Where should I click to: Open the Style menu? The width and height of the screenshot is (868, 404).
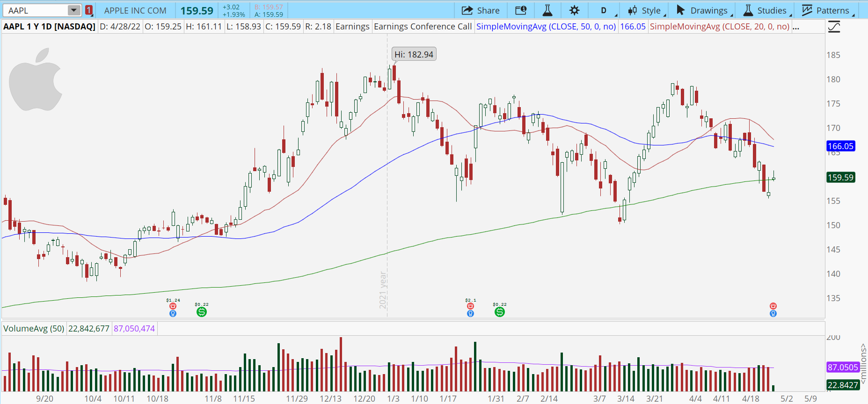pos(647,10)
